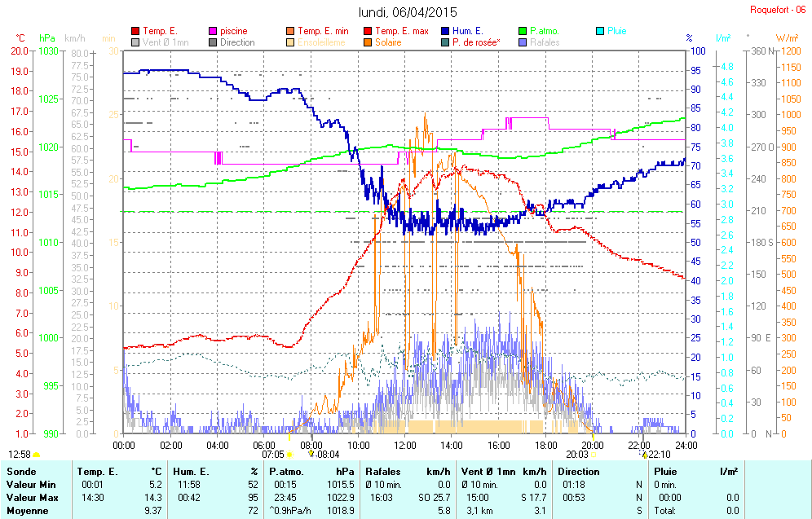Click the 18:00 tick label on the time axis

pos(546,445)
